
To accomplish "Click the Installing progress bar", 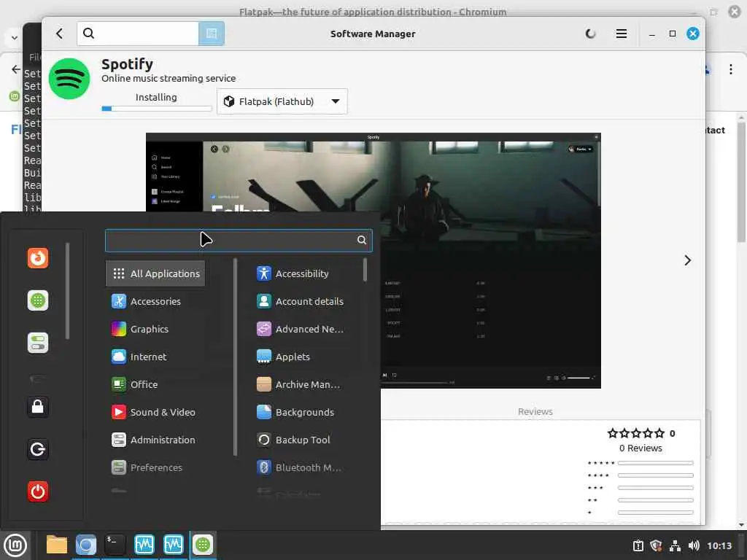I will [157, 109].
